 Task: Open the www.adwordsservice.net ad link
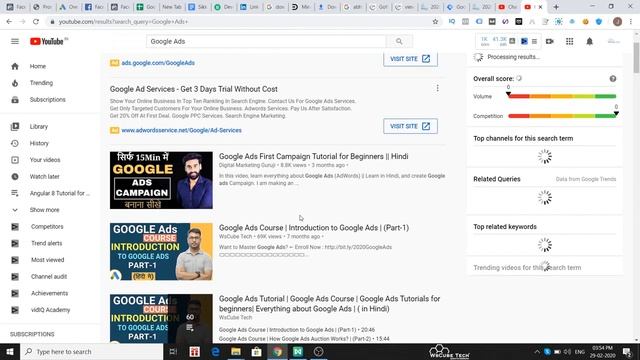182,130
